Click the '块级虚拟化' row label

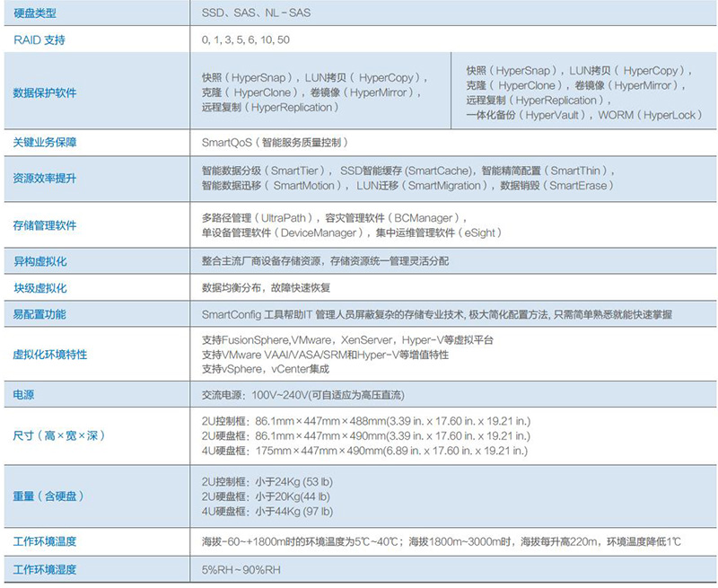[39, 288]
